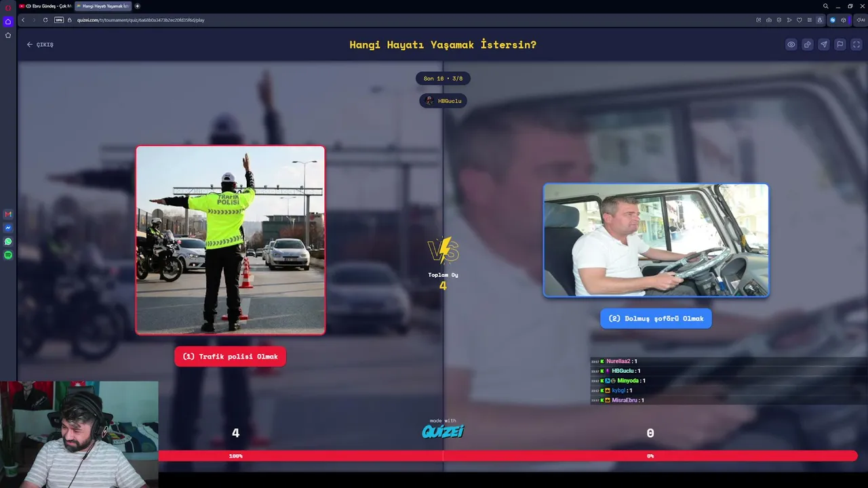Click the HBGuclu player badge
The image size is (868, 488).
pos(443,101)
